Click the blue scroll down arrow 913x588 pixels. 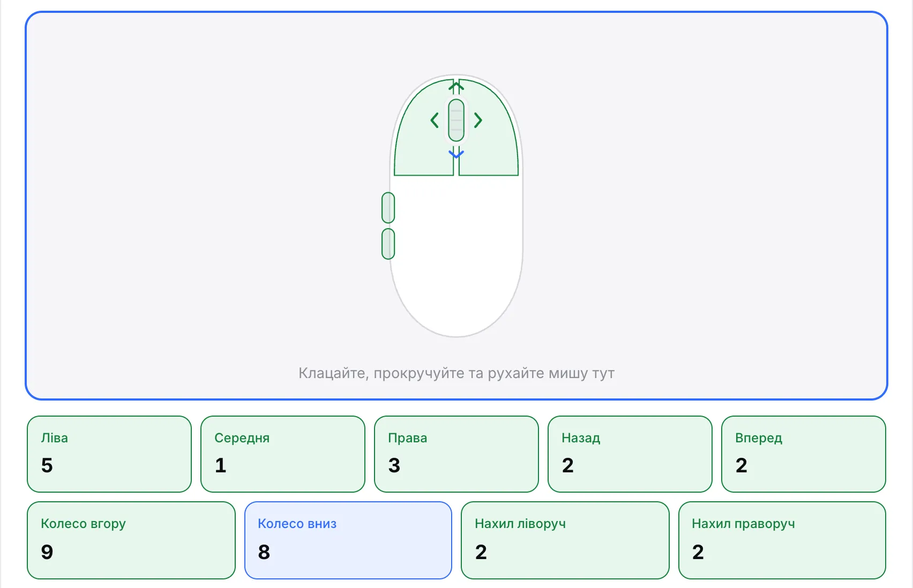click(x=456, y=154)
